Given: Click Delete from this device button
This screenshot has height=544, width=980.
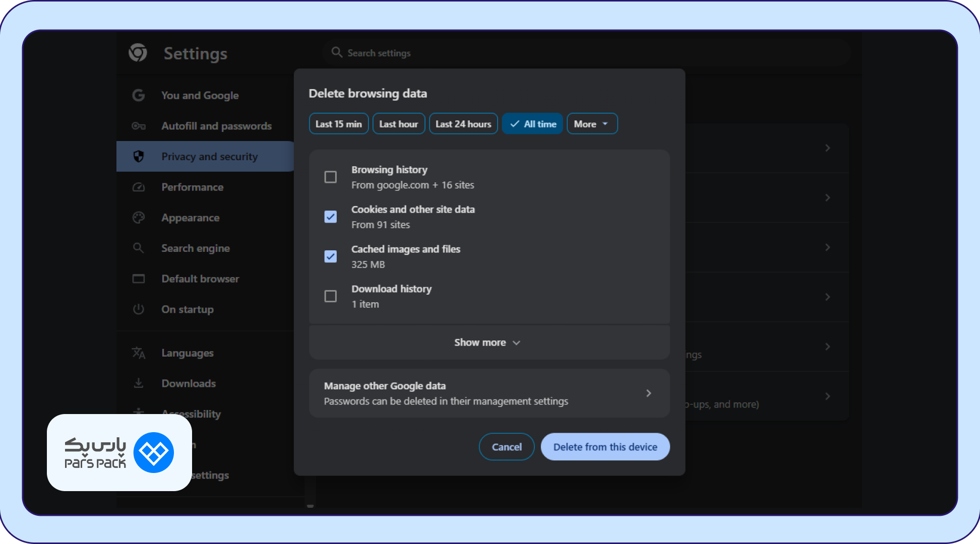Looking at the screenshot, I should pos(605,447).
